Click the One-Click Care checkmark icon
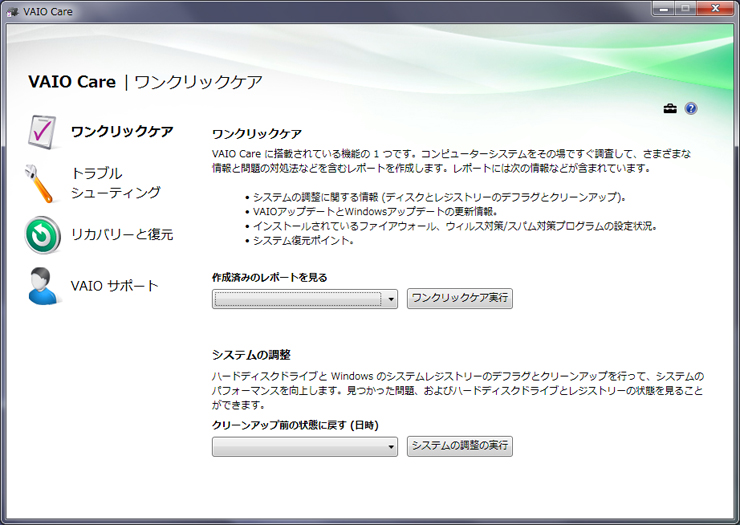This screenshot has height=525, width=740. click(x=42, y=132)
